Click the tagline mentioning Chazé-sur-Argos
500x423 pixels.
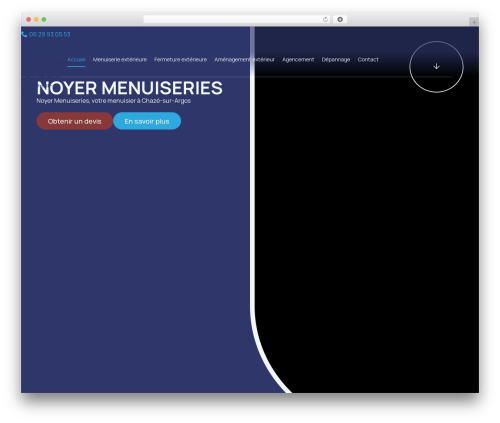click(x=114, y=101)
